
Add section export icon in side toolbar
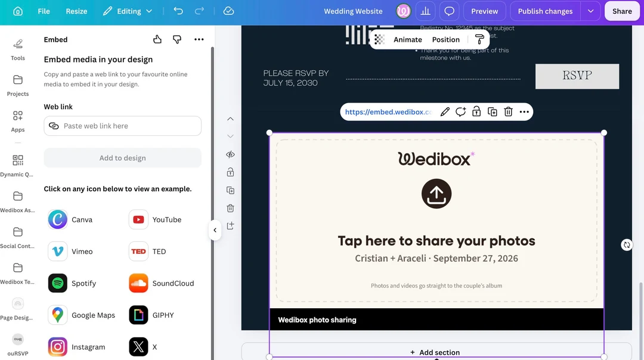point(230,226)
